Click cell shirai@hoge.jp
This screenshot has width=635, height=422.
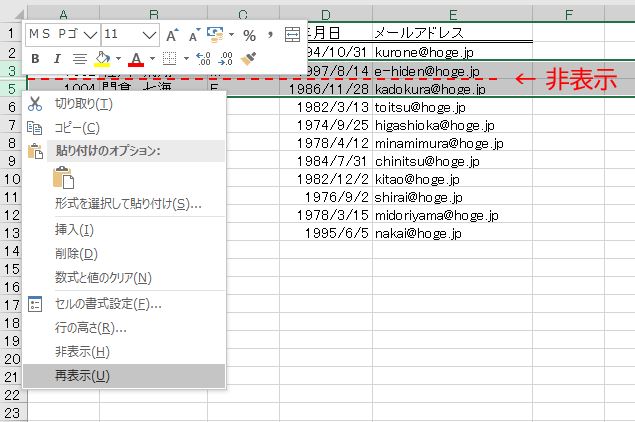[452, 197]
